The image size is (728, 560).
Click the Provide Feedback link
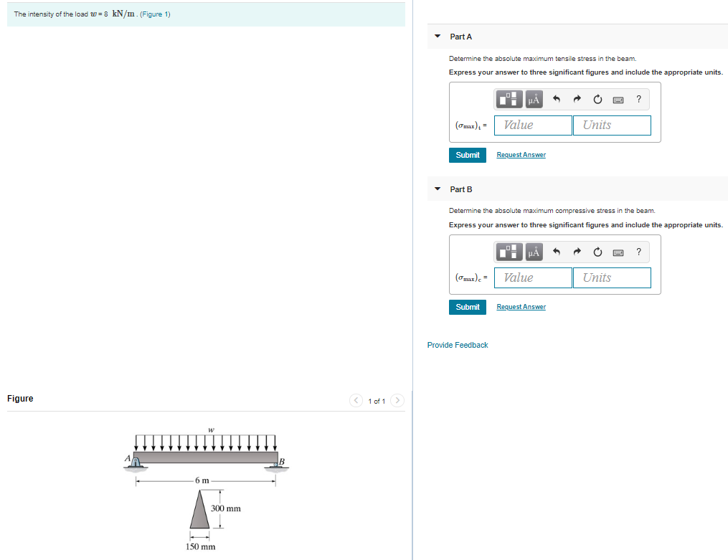click(x=457, y=345)
